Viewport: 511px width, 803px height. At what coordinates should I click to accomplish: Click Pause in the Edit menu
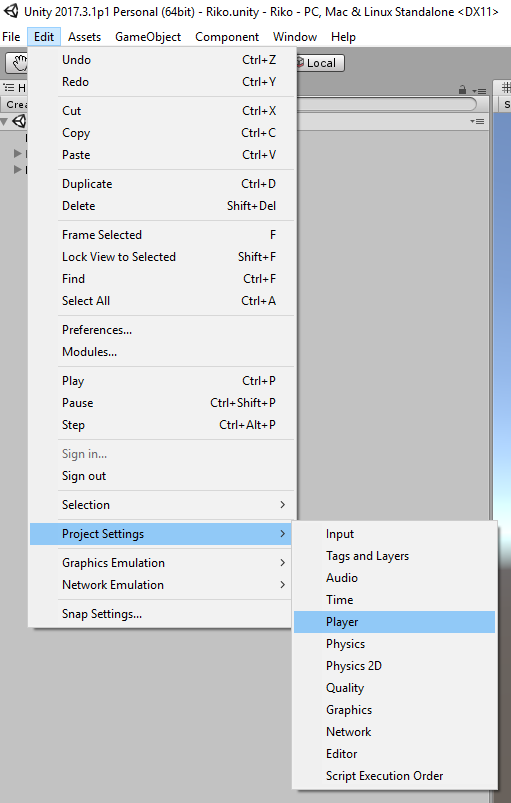click(x=162, y=403)
